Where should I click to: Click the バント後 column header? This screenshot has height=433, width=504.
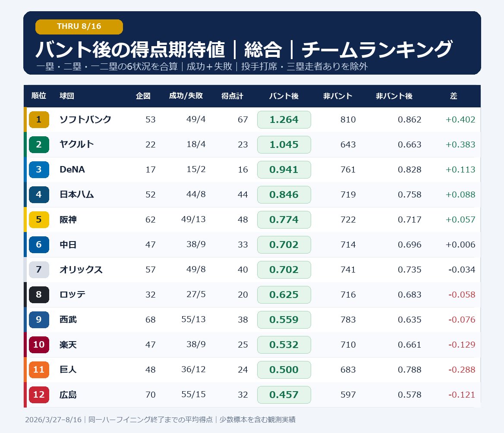[x=284, y=96]
